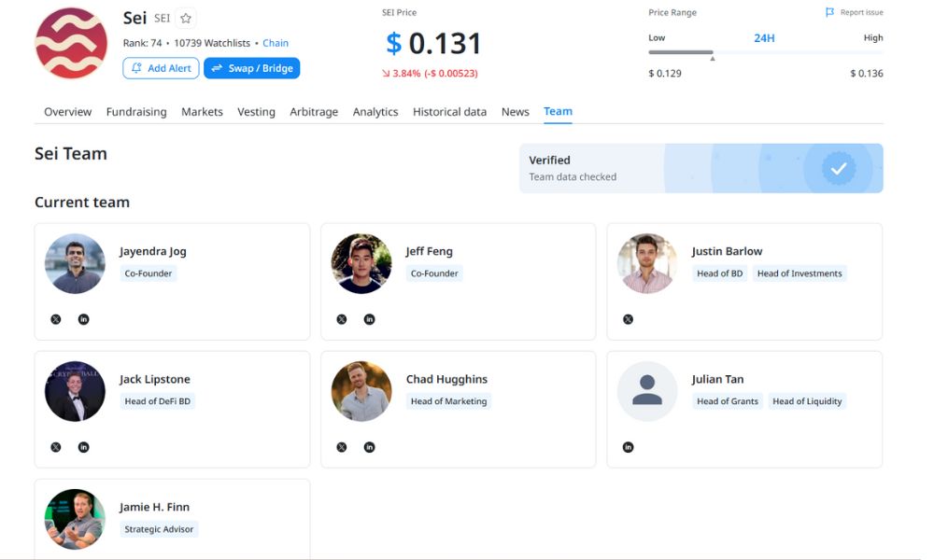
Task: Open Julian Tan's LinkedIn icon
Action: (x=628, y=447)
